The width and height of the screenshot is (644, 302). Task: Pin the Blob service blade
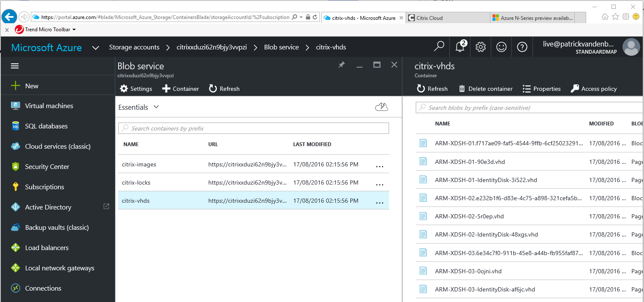click(x=342, y=65)
